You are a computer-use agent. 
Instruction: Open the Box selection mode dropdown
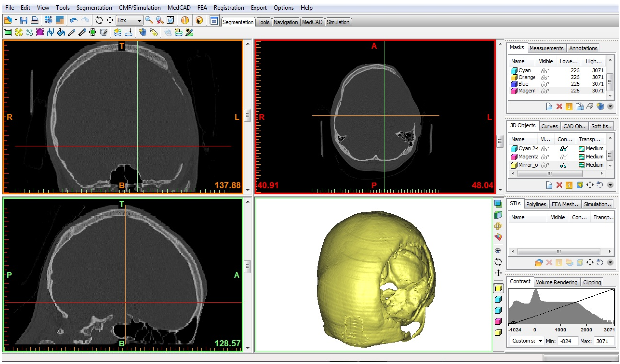[139, 20]
